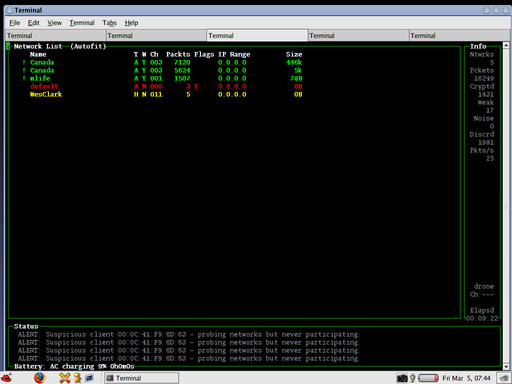The height and width of the screenshot is (384, 512).
Task: Switch to the leftmost Terminal tab
Action: pyautogui.click(x=56, y=35)
